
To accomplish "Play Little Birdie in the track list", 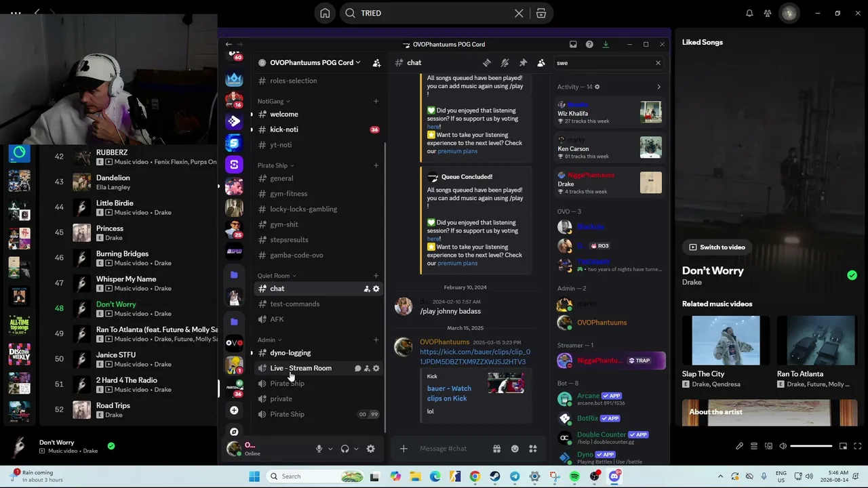I will pos(82,207).
